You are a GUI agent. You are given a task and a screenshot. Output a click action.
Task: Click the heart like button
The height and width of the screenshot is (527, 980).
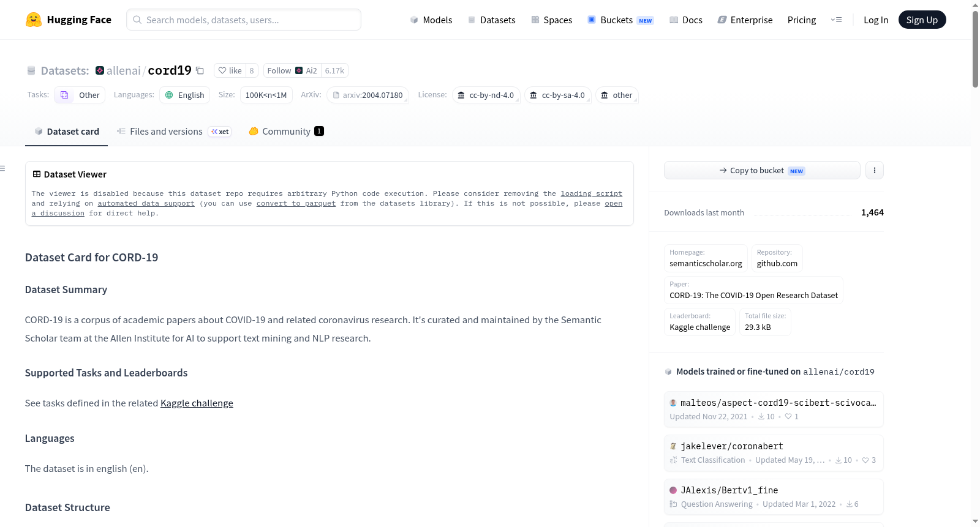pos(230,70)
